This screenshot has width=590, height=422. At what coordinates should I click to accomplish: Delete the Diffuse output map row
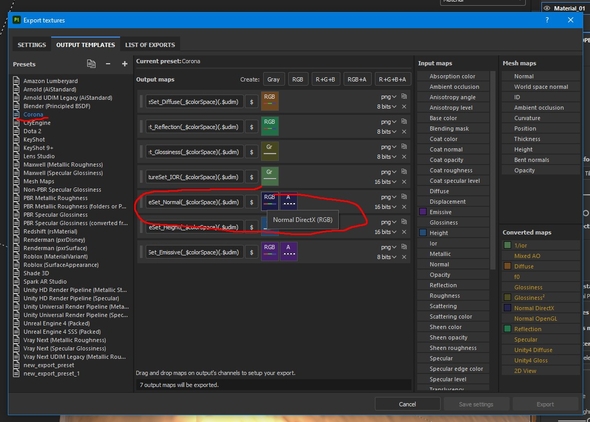point(404,107)
